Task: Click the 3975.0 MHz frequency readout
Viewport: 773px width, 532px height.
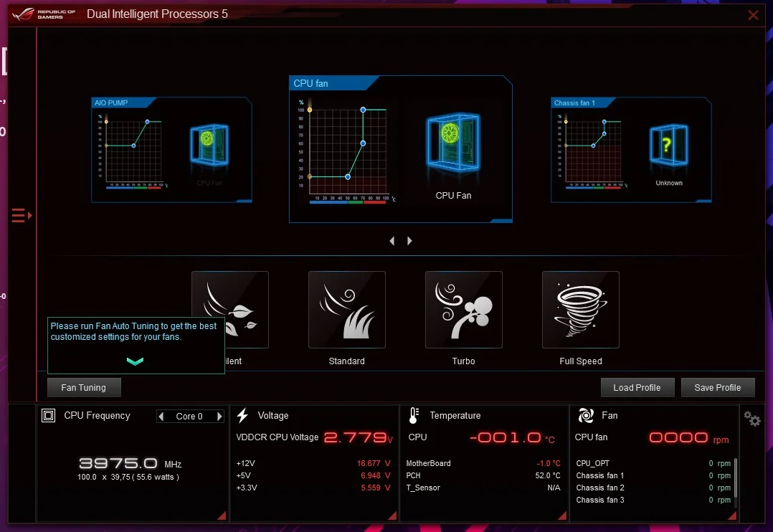Action: point(131,463)
